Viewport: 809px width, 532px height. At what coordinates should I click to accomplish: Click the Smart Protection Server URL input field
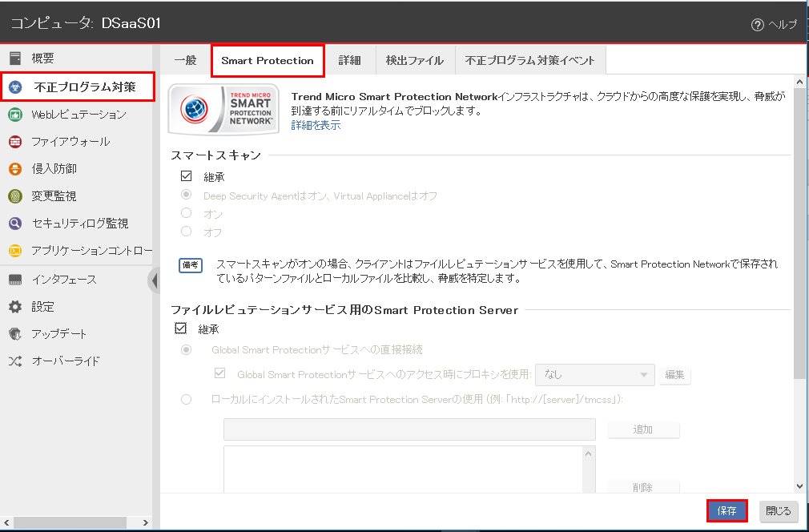point(409,429)
